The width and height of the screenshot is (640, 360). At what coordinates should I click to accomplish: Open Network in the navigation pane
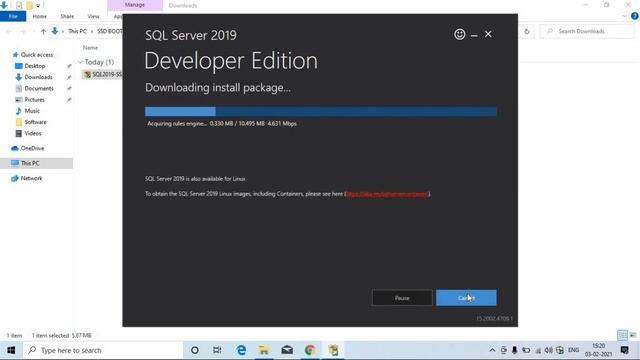pyautogui.click(x=31, y=178)
